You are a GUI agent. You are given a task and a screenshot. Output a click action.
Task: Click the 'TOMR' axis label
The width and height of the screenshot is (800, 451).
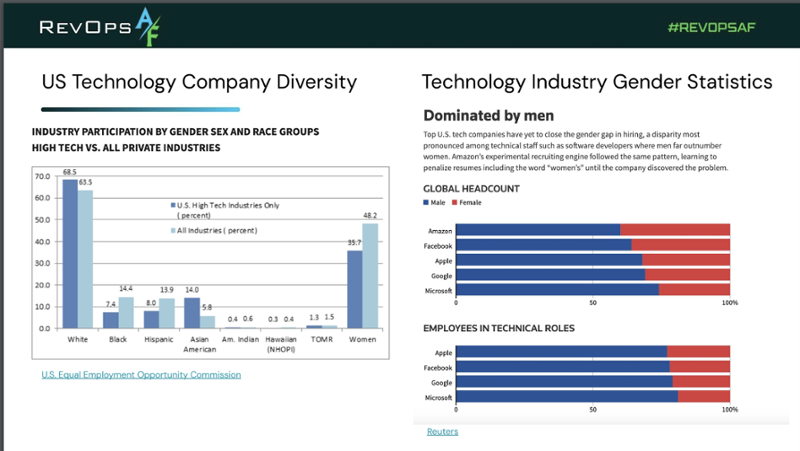322,339
